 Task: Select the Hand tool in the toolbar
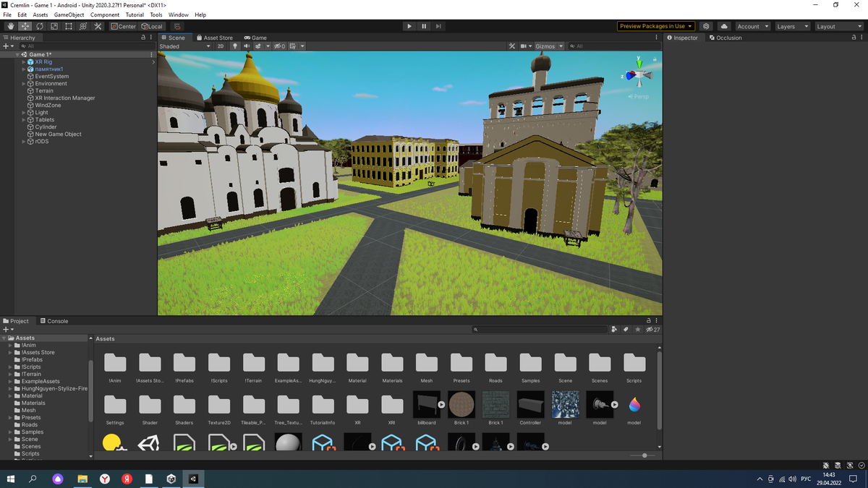click(10, 26)
